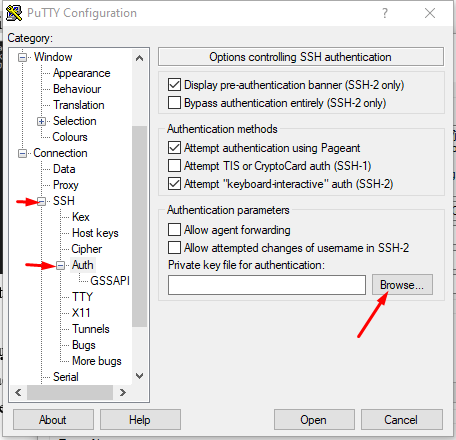
Task: Click the Help button
Action: (x=140, y=420)
